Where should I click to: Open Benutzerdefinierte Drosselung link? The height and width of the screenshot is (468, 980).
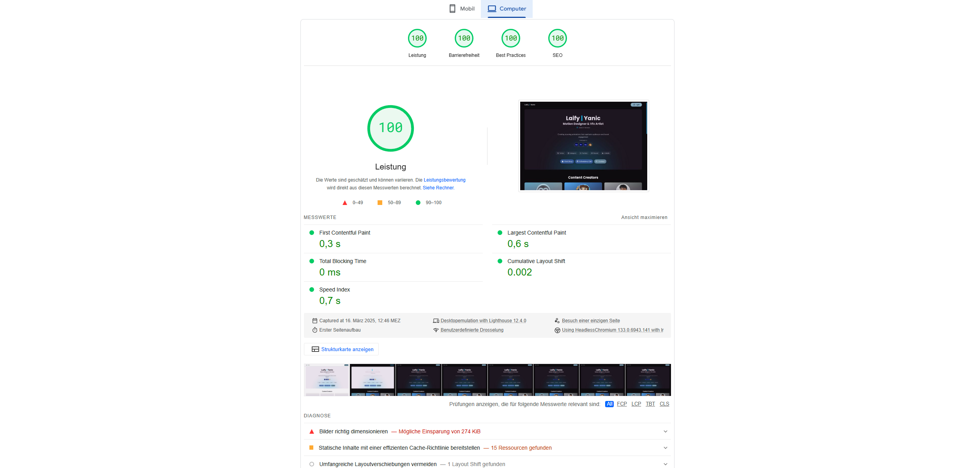pyautogui.click(x=472, y=330)
